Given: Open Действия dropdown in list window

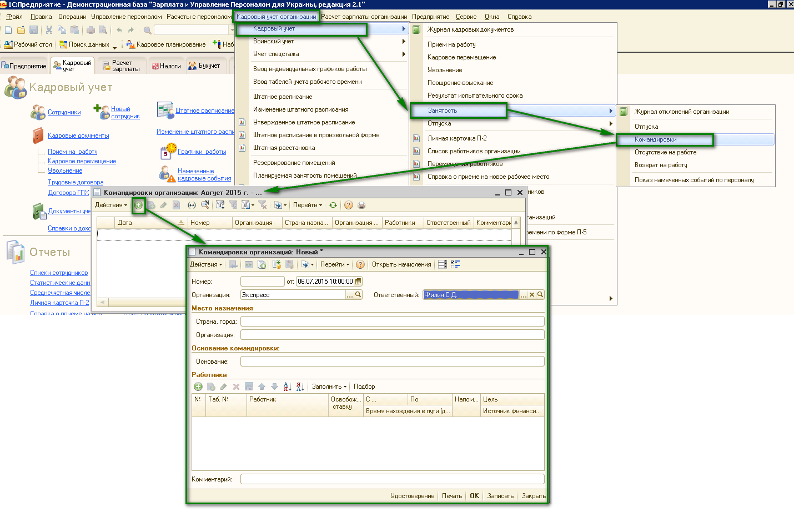Looking at the screenshot, I should tap(110, 205).
